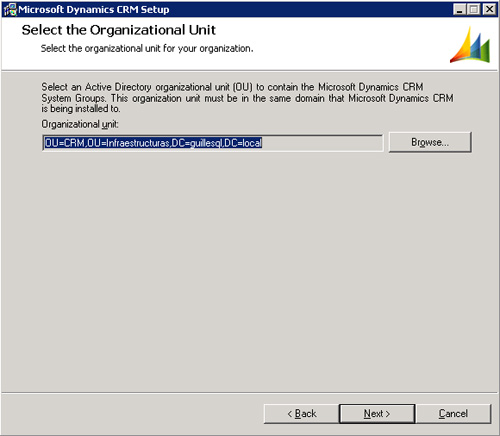Click the 'Select the Organizational Unit' heading
Viewport: 500px width, 436px height.
click(x=119, y=30)
